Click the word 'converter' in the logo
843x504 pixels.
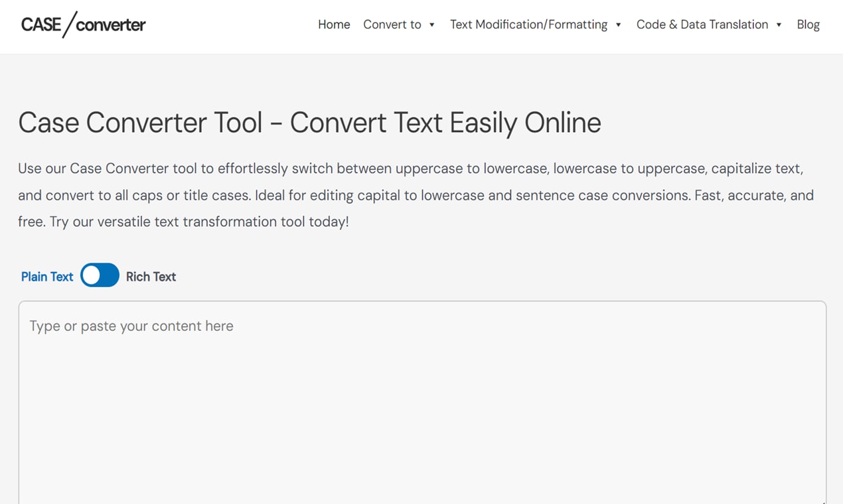click(x=111, y=25)
